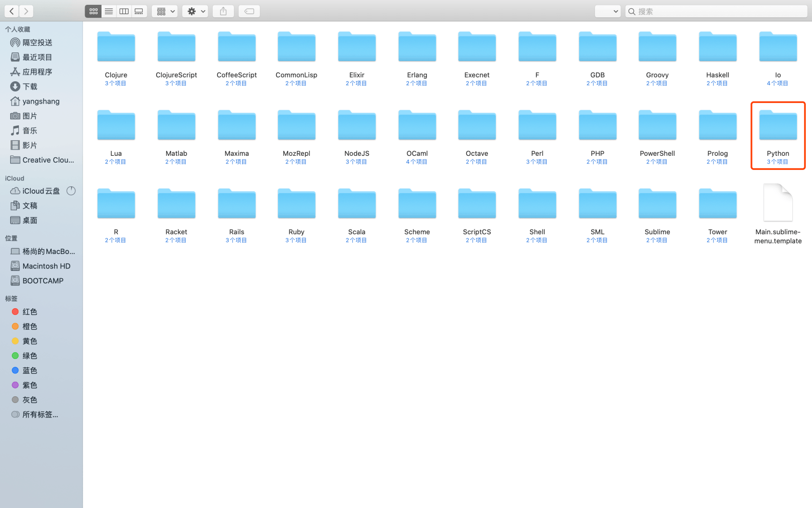Select the OCaml folder

pyautogui.click(x=417, y=126)
